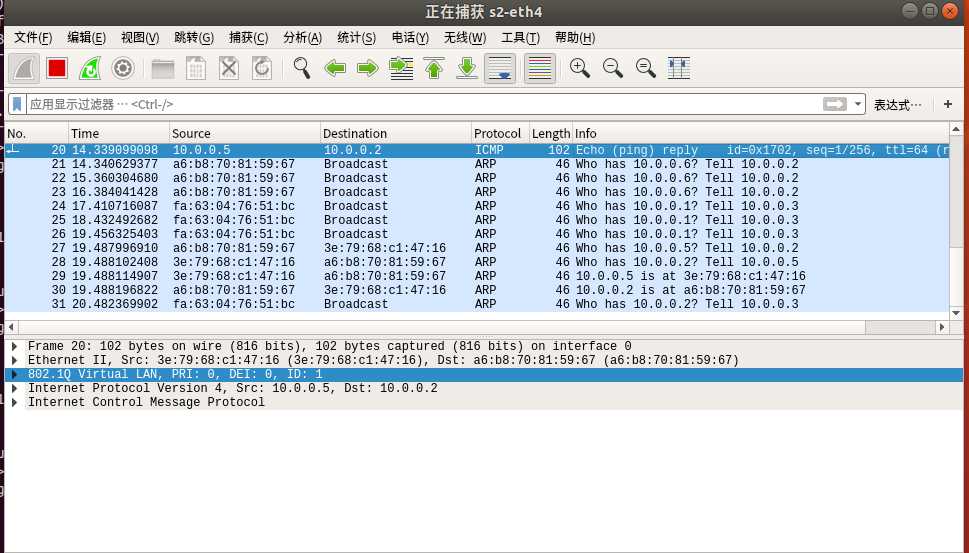Jump to the last packet icon

click(467, 68)
